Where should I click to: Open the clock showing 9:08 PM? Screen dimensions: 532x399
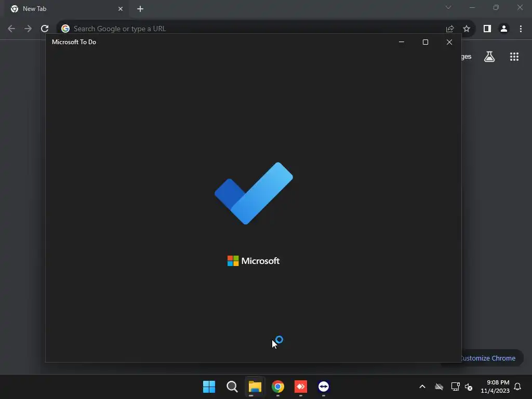(495, 387)
